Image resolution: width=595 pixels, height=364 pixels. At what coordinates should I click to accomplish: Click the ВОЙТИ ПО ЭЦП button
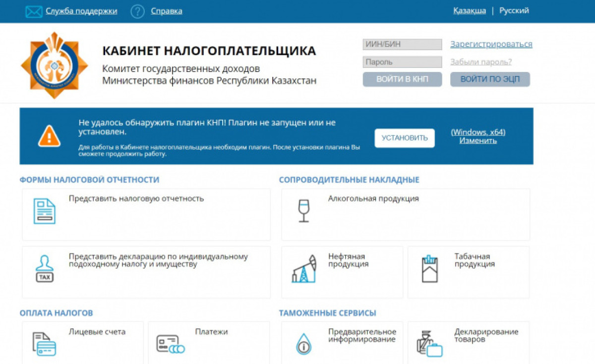pyautogui.click(x=490, y=79)
